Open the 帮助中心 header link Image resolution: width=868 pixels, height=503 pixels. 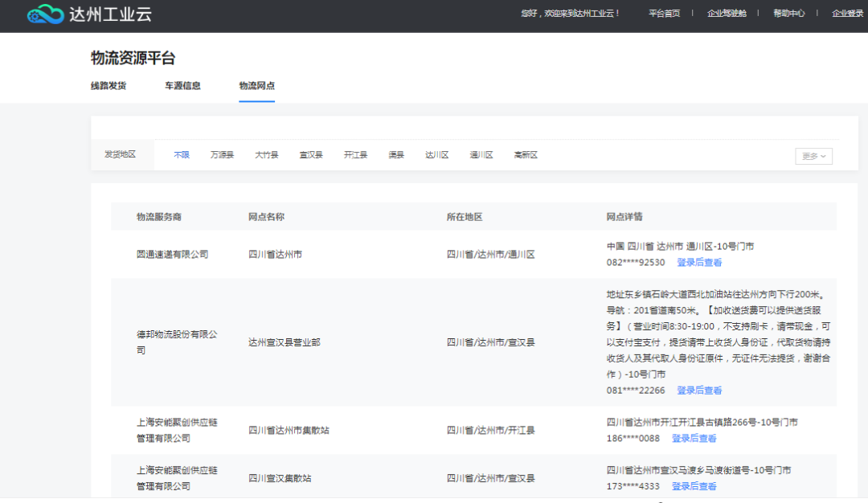(x=788, y=14)
